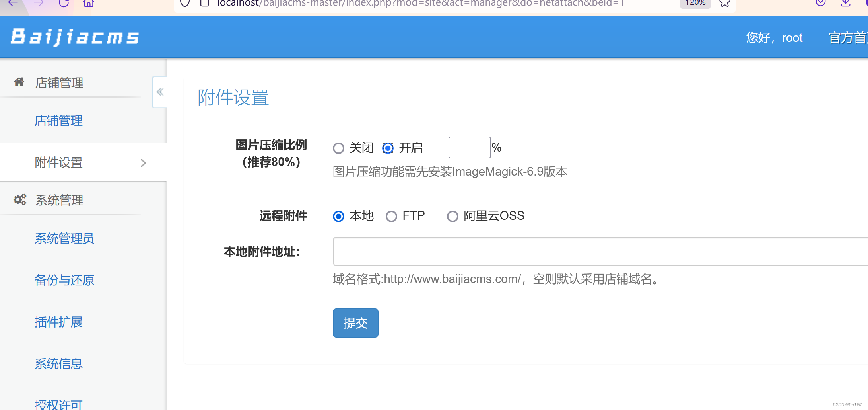Viewport: 868px width, 410px height.
Task: Click the home icon beside 店铺管理
Action: [x=19, y=82]
